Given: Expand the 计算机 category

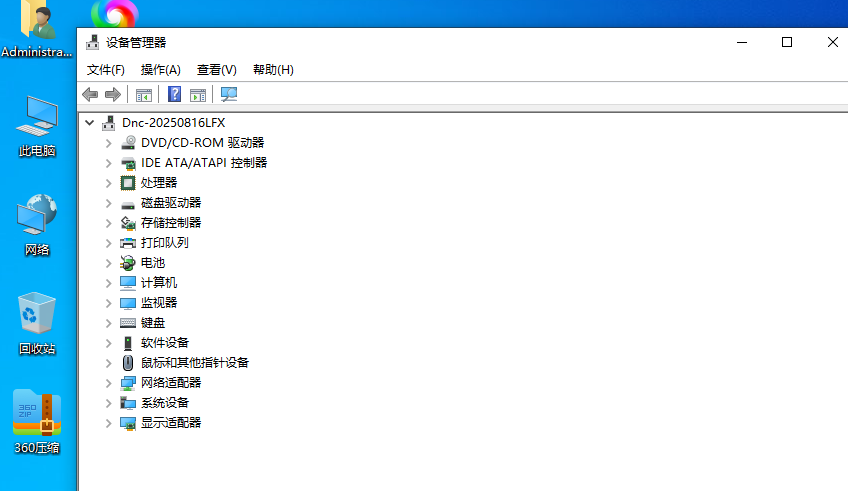Looking at the screenshot, I should click(108, 283).
